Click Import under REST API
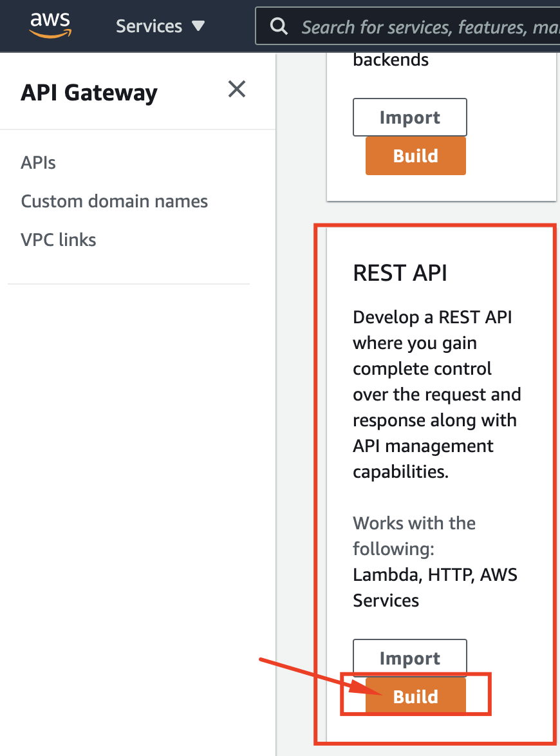 (409, 657)
